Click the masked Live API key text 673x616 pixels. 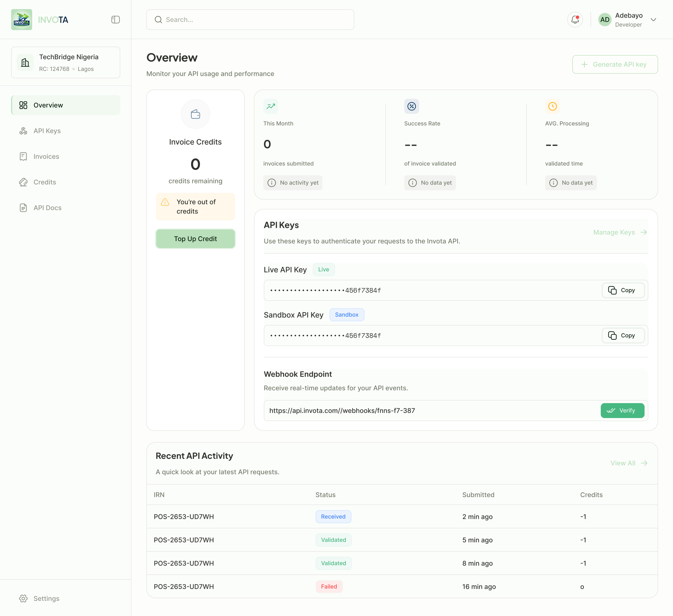(325, 290)
